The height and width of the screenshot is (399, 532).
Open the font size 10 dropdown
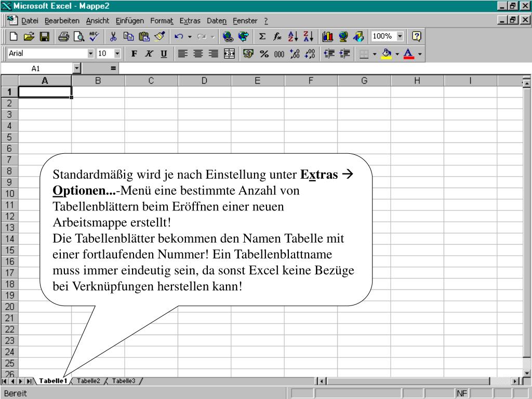tap(117, 54)
